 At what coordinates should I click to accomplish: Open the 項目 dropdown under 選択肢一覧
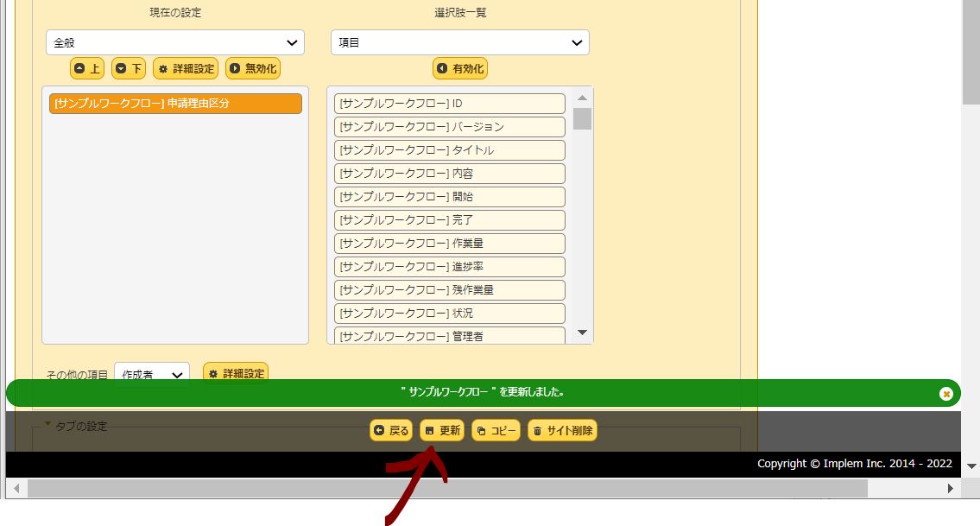click(x=460, y=42)
